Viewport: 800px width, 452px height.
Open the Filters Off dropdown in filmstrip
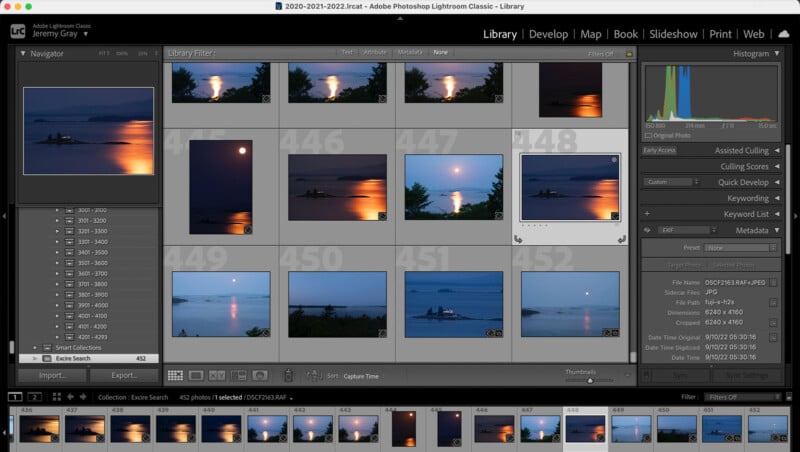tap(742, 397)
